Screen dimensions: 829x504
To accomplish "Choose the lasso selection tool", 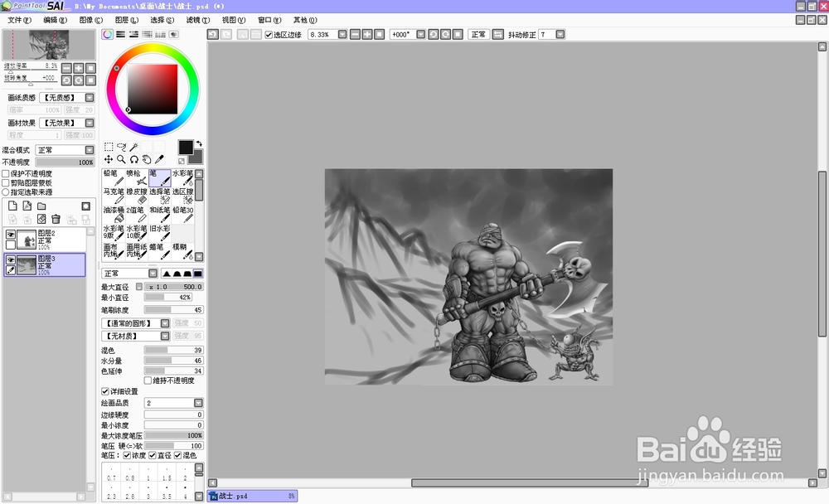I will tap(121, 147).
